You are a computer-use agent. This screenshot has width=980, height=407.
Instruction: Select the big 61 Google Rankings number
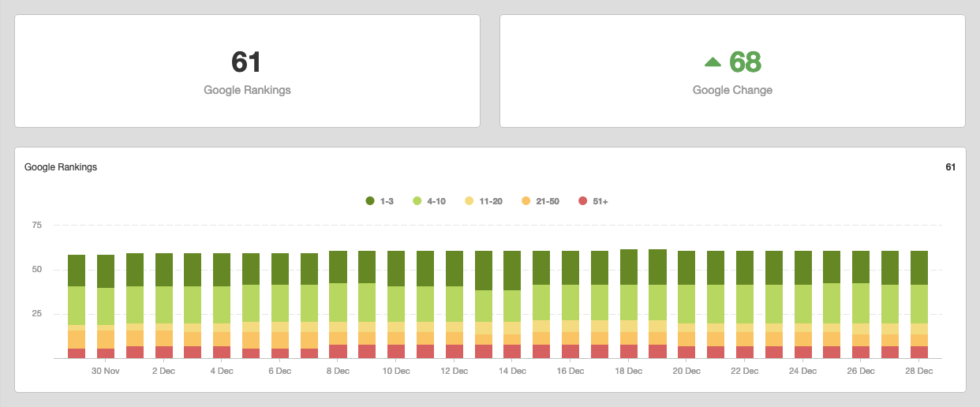tap(246, 62)
